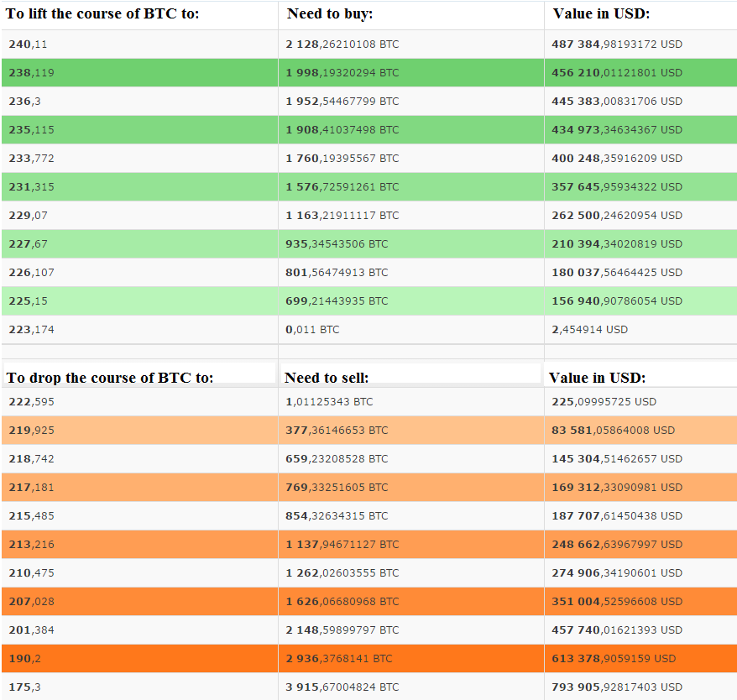Click the price cell 219,925
737x700 pixels.
[32, 430]
